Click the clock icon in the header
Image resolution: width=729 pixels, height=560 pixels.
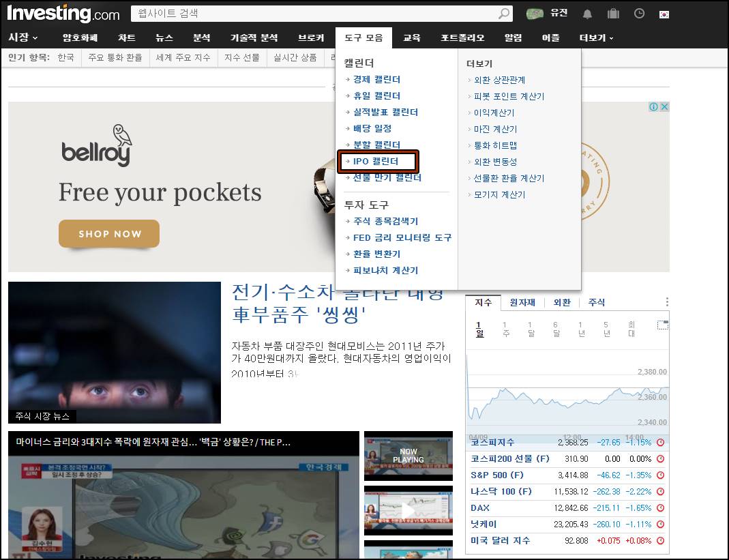639,14
